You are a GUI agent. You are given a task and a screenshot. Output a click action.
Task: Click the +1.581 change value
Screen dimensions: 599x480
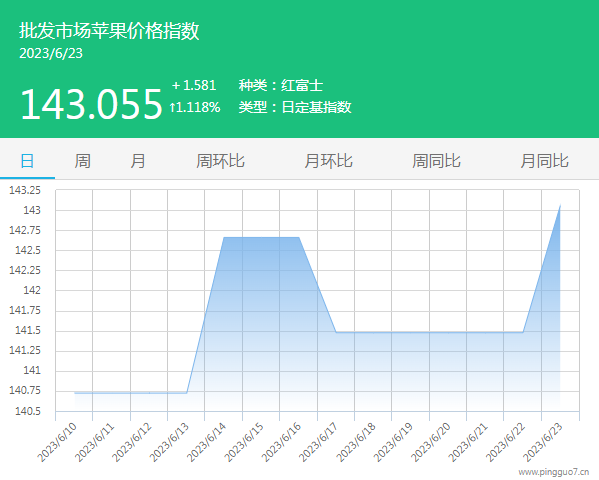coord(194,85)
